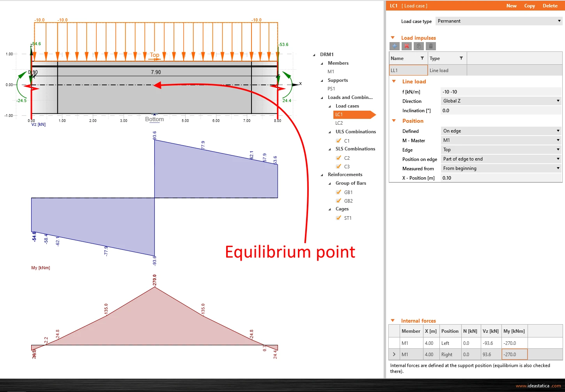Add a new load impulse with plus icon
The width and height of the screenshot is (565, 392).
395,46
